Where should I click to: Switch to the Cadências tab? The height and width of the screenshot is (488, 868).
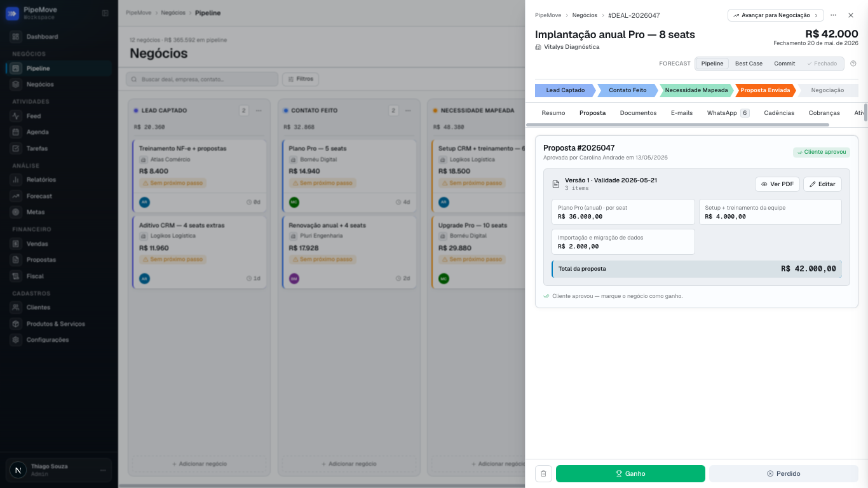(x=779, y=112)
